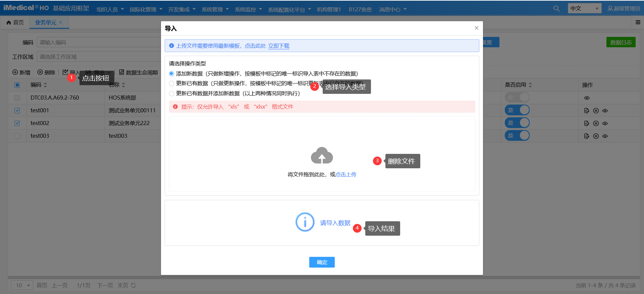The image size is (644, 294).
Task: Open the 中文 language dropdown
Action: [x=584, y=8]
